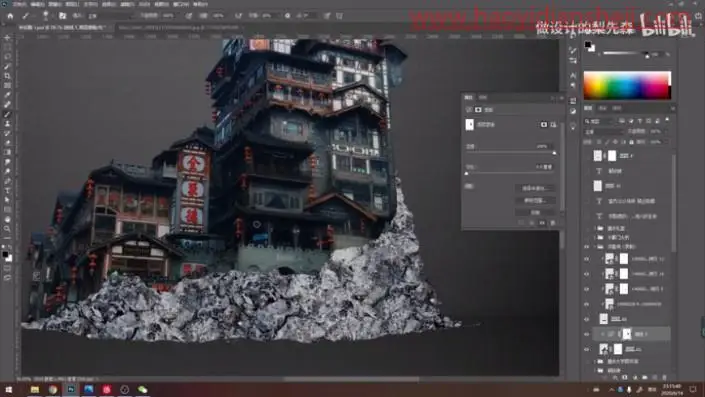Click Select and Mask button
This screenshot has height=397, width=705.
point(535,188)
